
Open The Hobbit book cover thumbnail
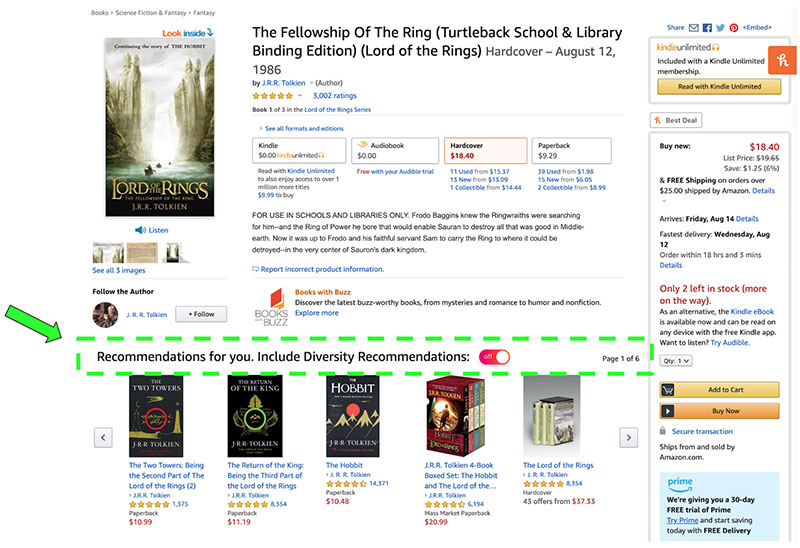tap(353, 415)
